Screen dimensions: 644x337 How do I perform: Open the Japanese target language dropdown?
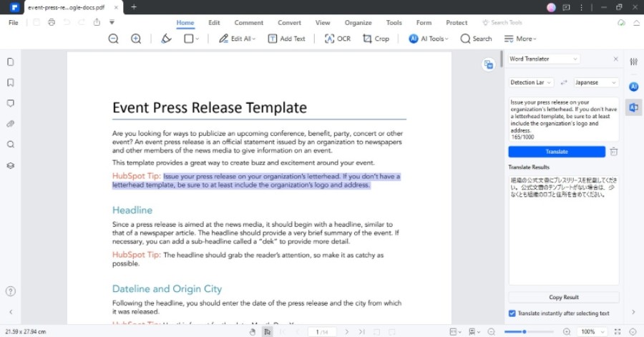point(596,82)
